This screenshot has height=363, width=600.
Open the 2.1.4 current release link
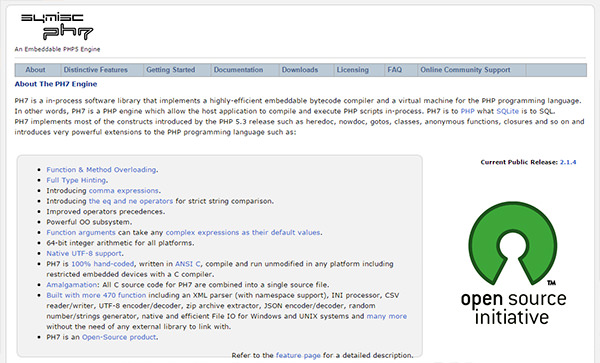568,162
